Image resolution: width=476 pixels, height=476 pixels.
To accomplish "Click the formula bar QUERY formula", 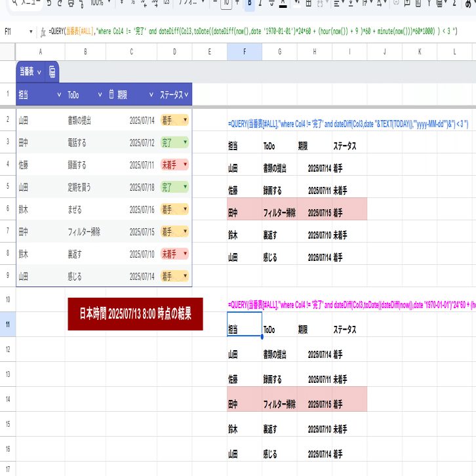I will [x=253, y=31].
